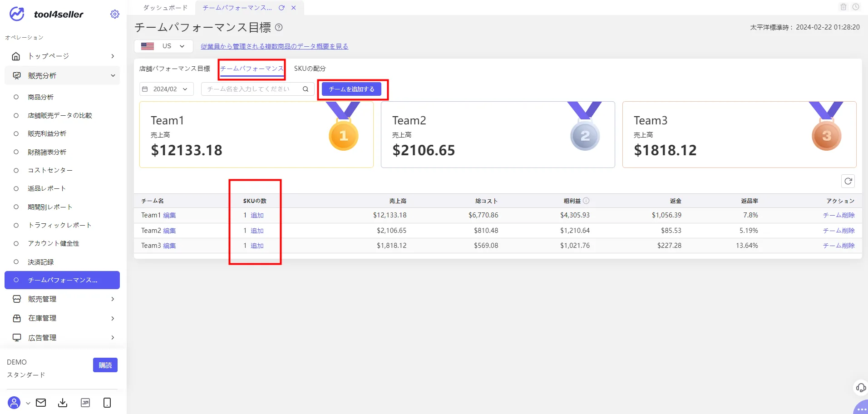Expand the 販売管理 menu chevron
This screenshot has height=414, width=868.
point(113,299)
